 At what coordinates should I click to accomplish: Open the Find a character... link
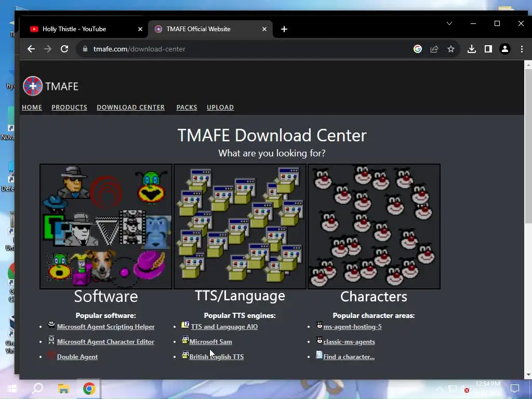349,356
